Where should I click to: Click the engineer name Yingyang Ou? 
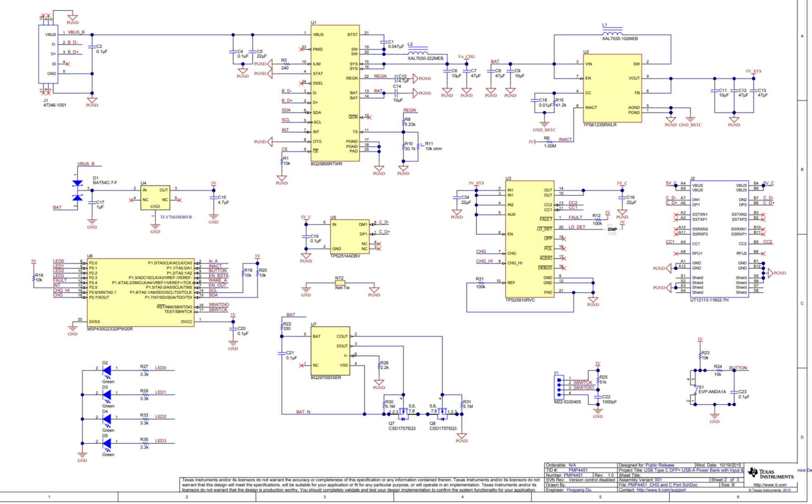click(x=579, y=490)
